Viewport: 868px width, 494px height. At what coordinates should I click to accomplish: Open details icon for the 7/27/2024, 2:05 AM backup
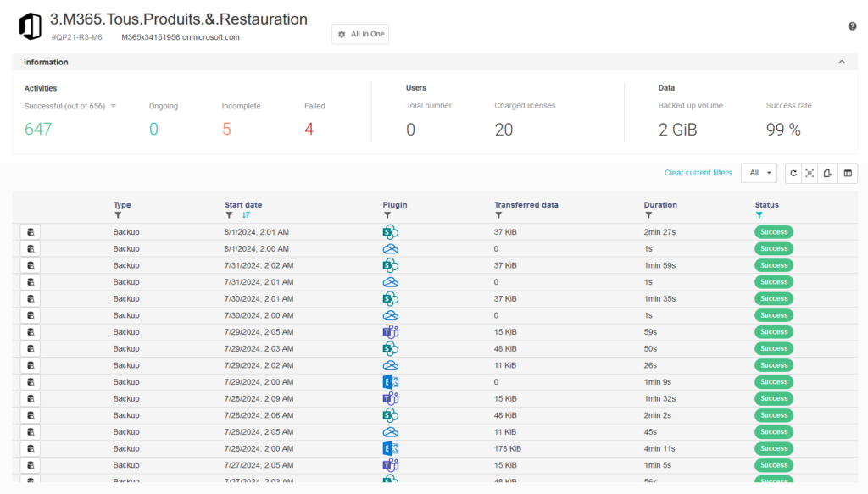click(31, 465)
